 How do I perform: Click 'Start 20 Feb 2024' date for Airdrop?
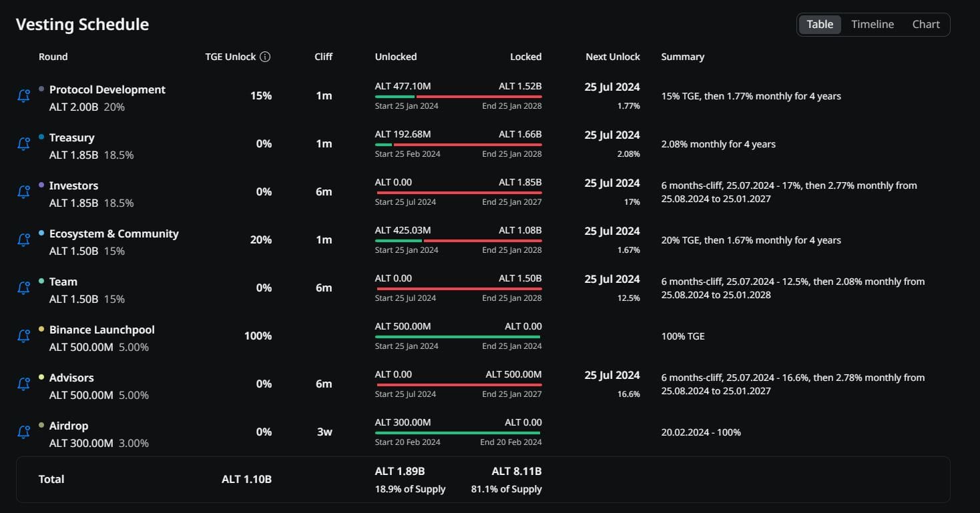408,442
